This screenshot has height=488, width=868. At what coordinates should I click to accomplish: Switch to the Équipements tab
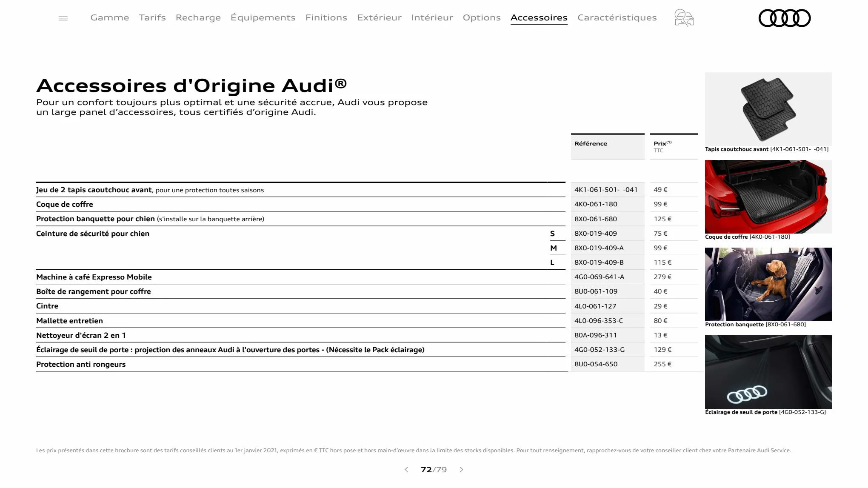tap(263, 18)
